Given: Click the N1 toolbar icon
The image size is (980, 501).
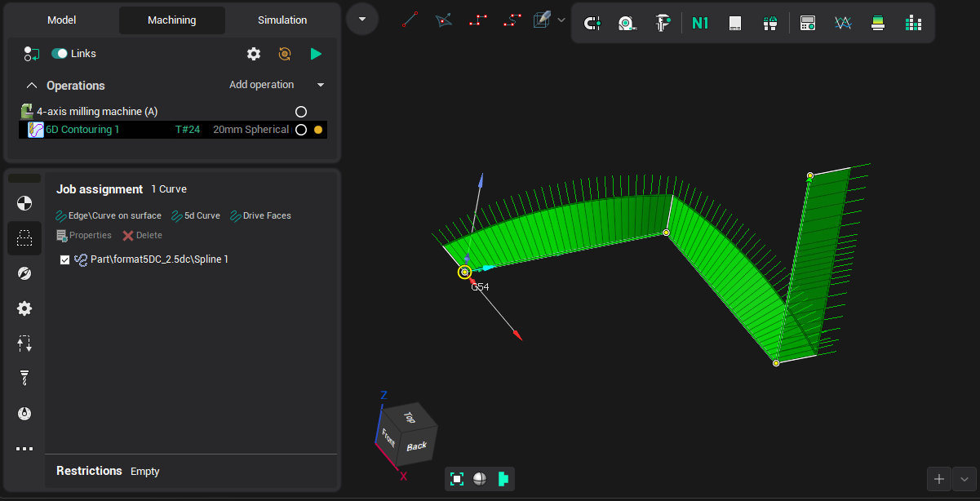Looking at the screenshot, I should (700, 23).
